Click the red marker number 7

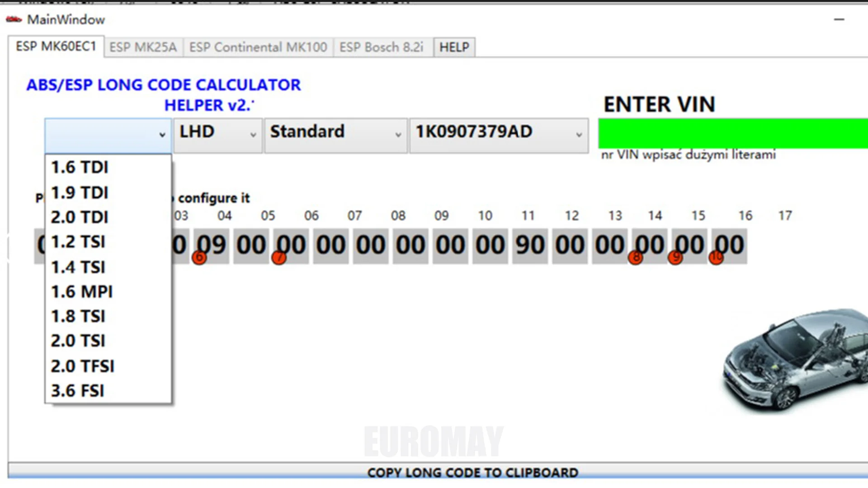pos(279,258)
